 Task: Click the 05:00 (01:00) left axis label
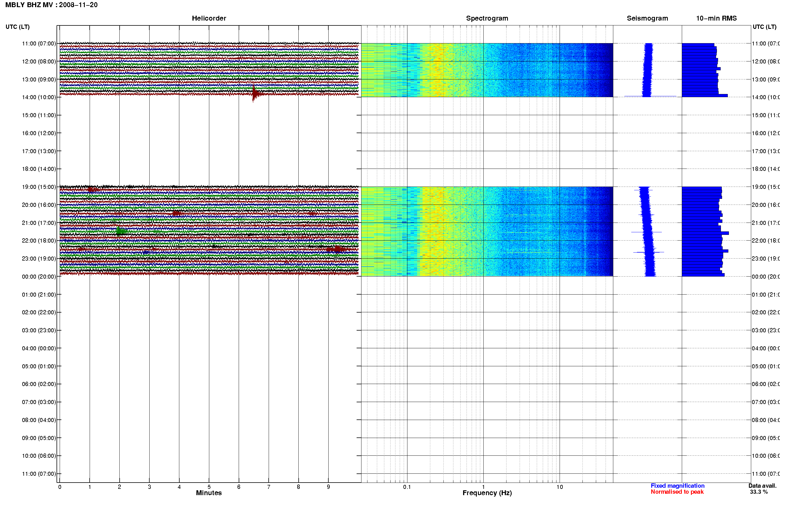click(39, 367)
